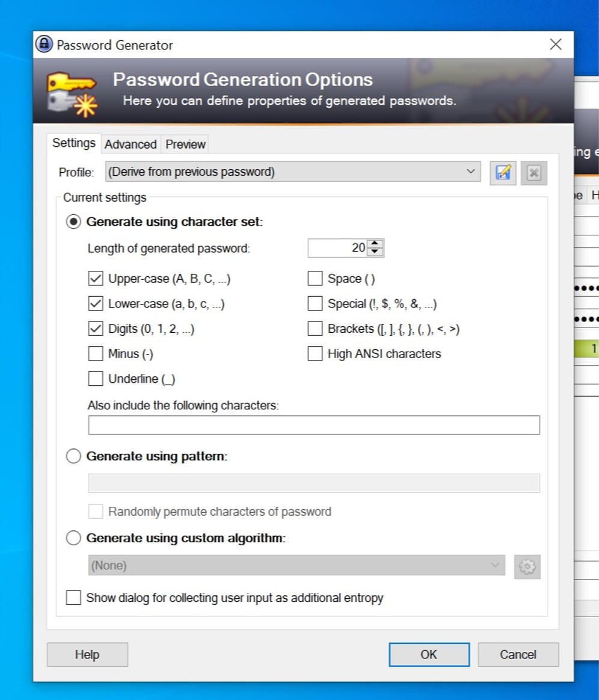599x700 pixels.
Task: Switch to the Advanced tab
Action: click(x=131, y=144)
